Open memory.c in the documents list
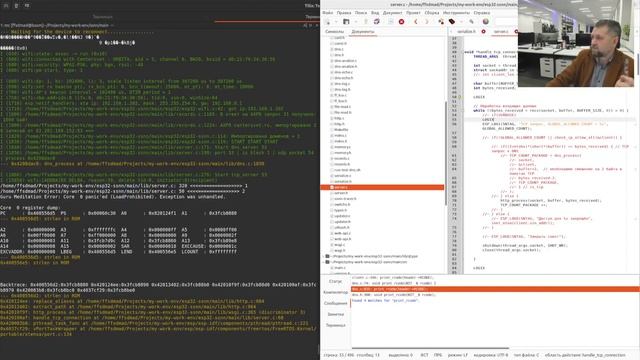This screenshot has width=640, height=360. pyautogui.click(x=342, y=147)
